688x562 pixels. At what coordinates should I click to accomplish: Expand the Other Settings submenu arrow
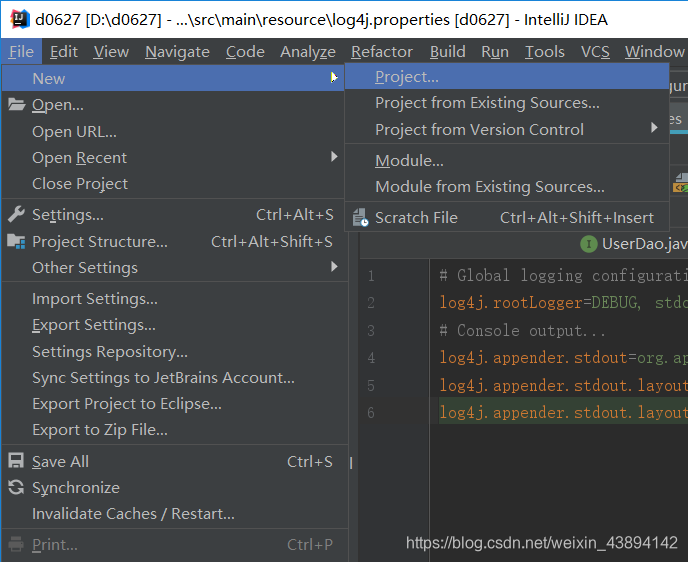(334, 266)
